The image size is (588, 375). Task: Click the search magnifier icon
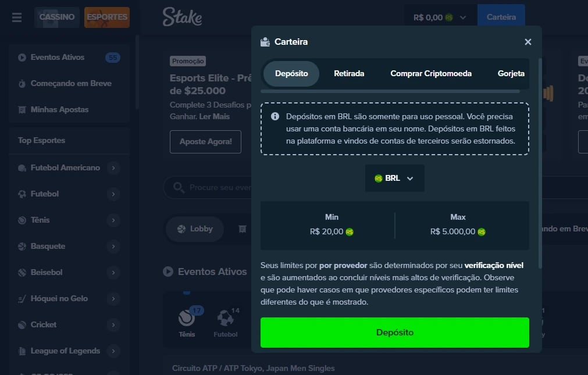[179, 187]
